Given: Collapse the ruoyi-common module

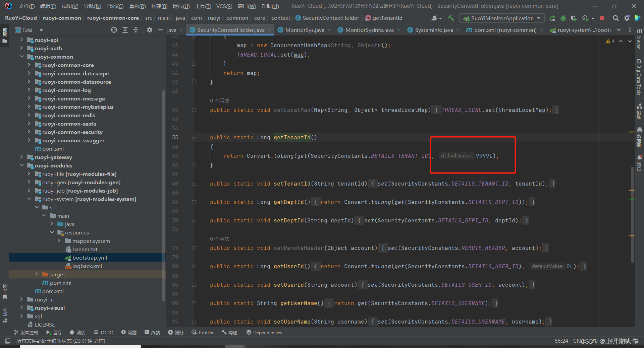Looking at the screenshot, I should (x=21, y=56).
